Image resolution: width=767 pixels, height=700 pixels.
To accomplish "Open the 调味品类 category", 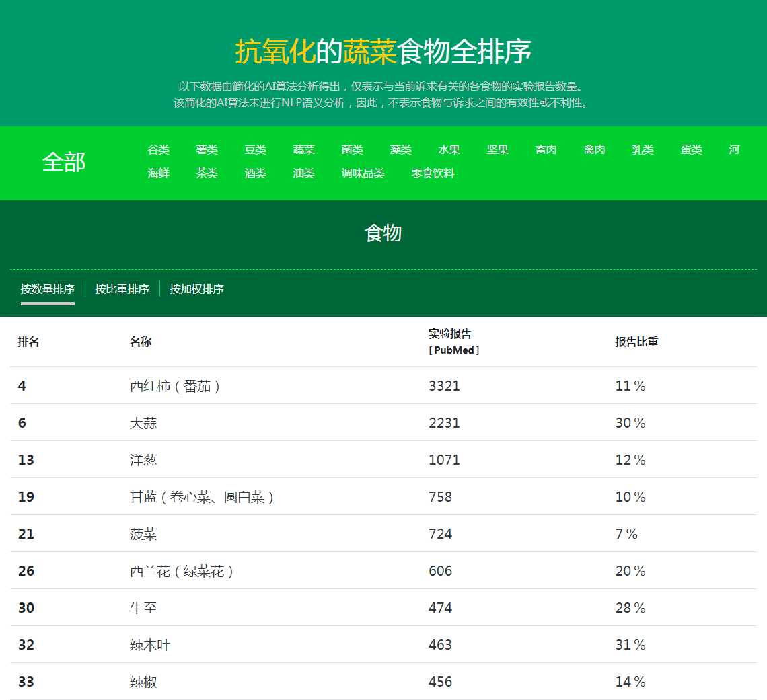I will [363, 173].
